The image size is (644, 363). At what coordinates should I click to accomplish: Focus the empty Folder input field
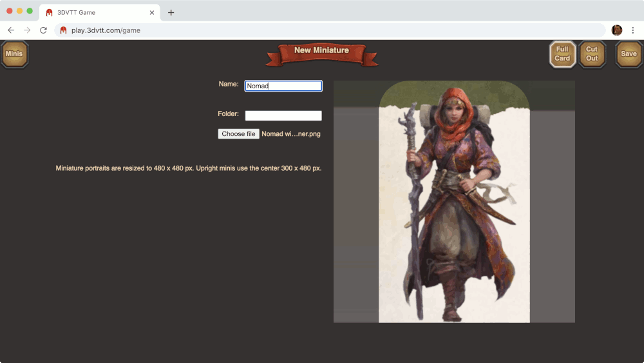pos(283,115)
